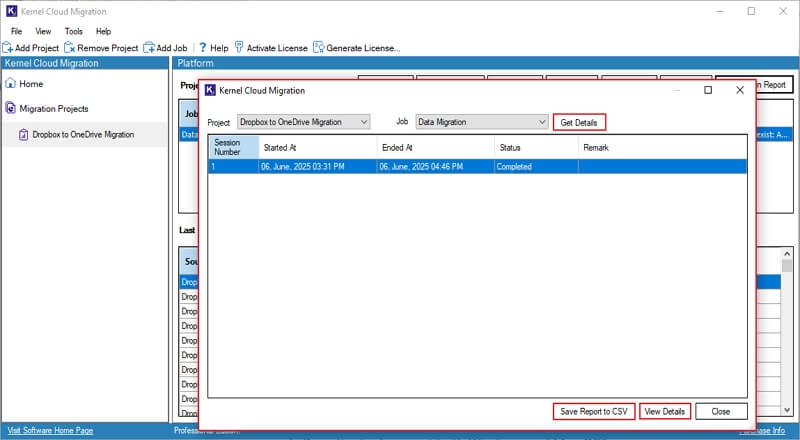Click the Get Details button

pyautogui.click(x=579, y=123)
